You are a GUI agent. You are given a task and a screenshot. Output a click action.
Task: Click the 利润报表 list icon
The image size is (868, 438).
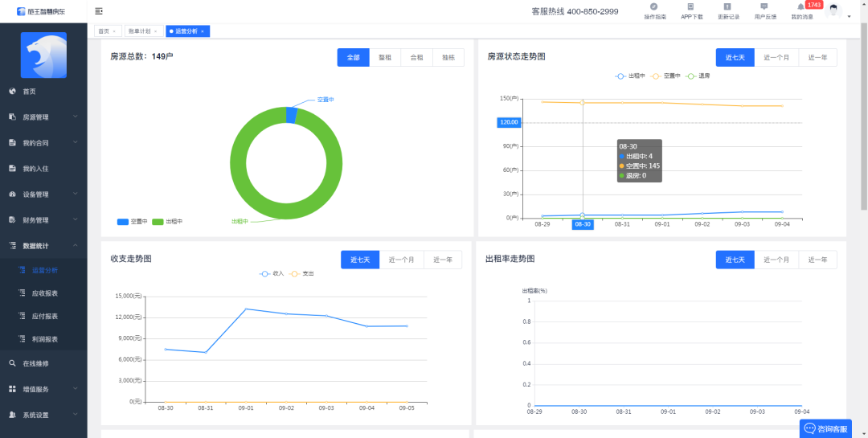point(23,339)
